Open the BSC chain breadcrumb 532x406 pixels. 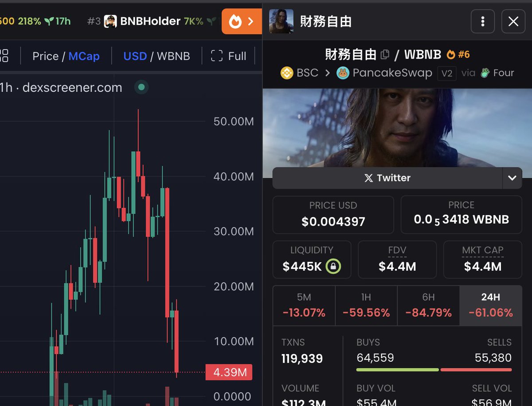coord(300,73)
